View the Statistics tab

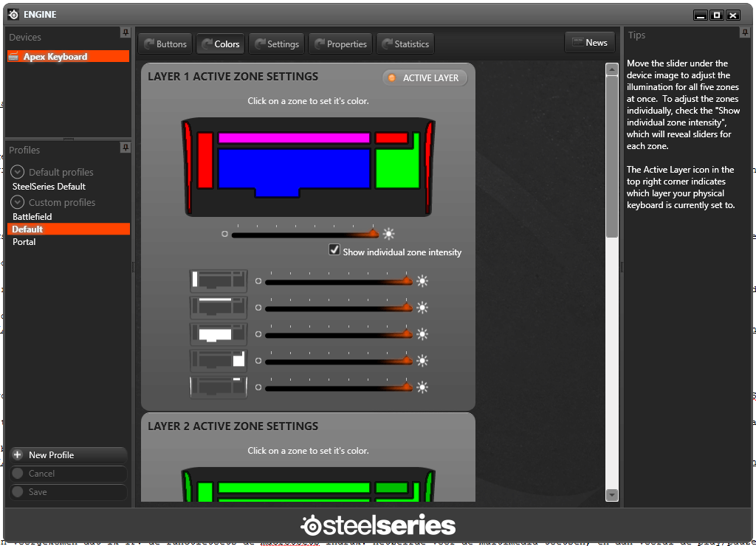tap(405, 44)
